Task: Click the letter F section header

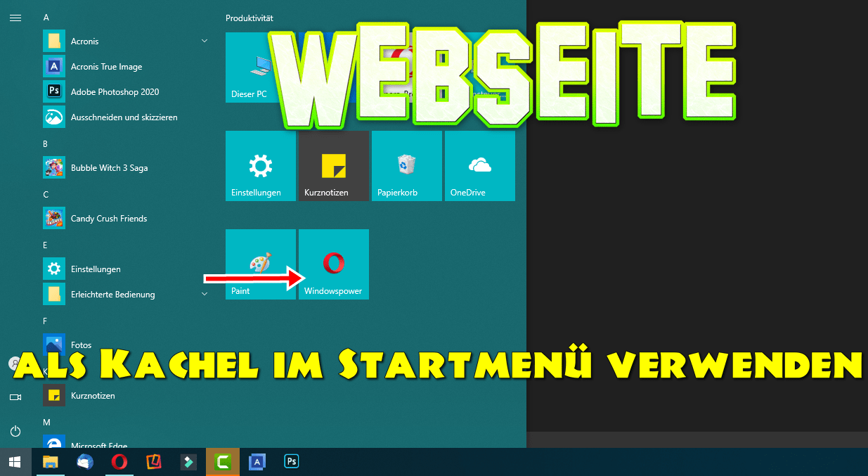Action: coord(46,321)
